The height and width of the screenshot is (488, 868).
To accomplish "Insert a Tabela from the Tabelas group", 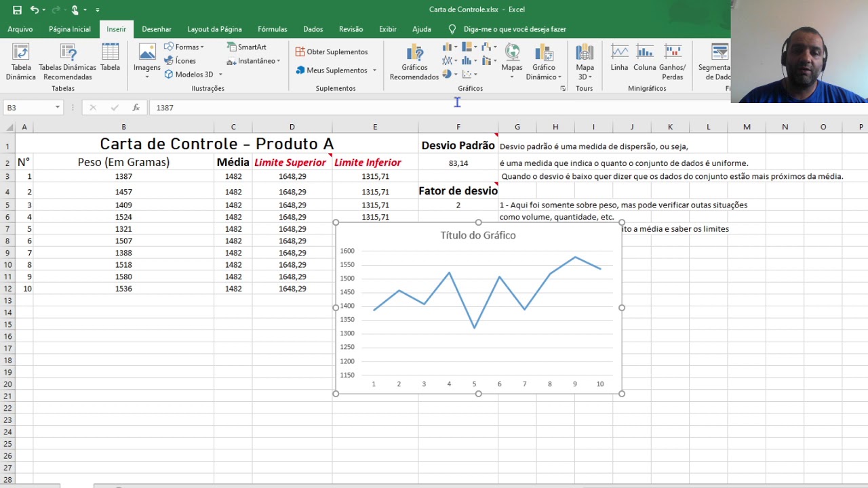I will (x=110, y=58).
